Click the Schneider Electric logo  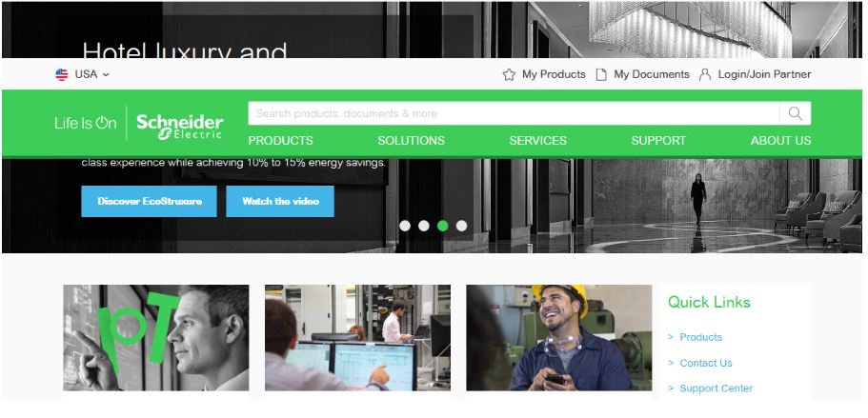[x=179, y=126]
